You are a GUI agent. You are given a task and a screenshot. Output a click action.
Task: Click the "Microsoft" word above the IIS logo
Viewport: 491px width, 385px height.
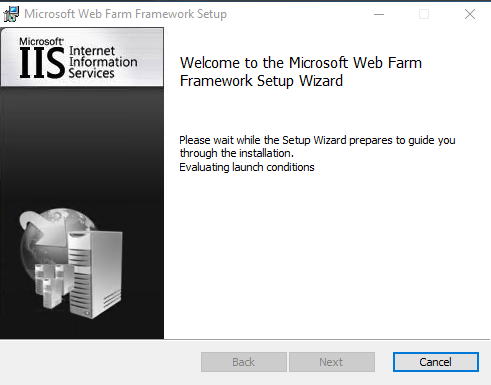tap(41, 41)
